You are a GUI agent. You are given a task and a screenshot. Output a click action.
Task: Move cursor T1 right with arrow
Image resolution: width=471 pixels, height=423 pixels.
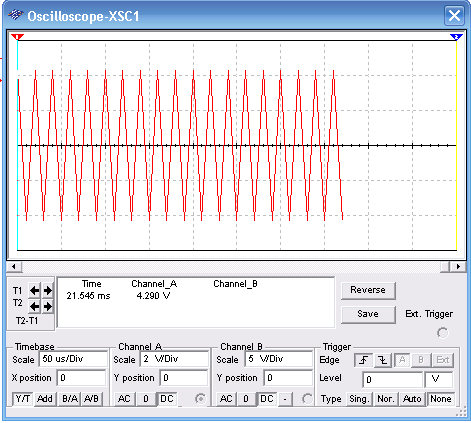click(x=48, y=291)
